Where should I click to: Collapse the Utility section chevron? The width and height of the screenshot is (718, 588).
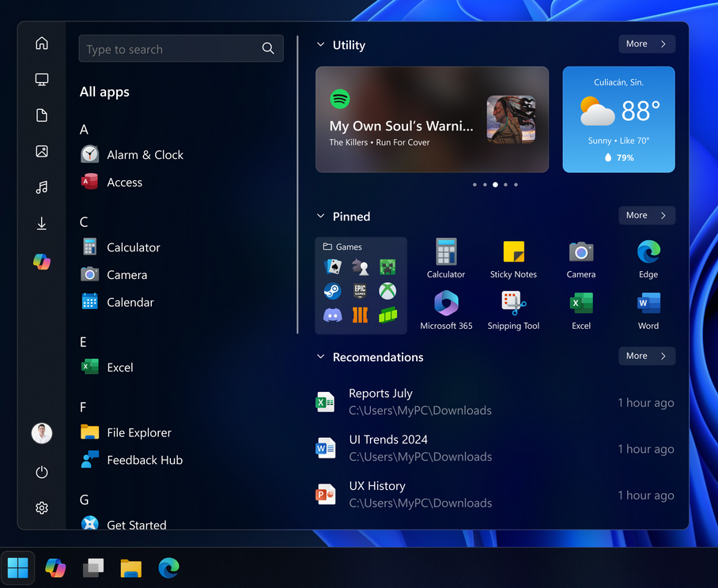[321, 44]
